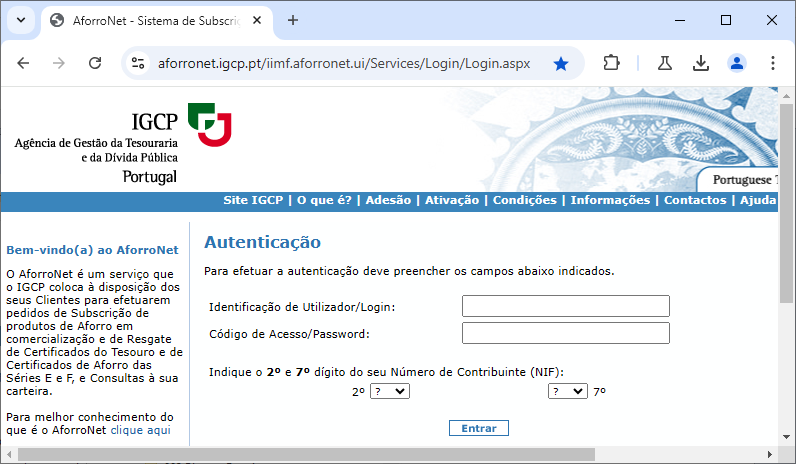The height and width of the screenshot is (464, 796).
Task: Open Site IGCP menu link
Action: [x=253, y=200]
